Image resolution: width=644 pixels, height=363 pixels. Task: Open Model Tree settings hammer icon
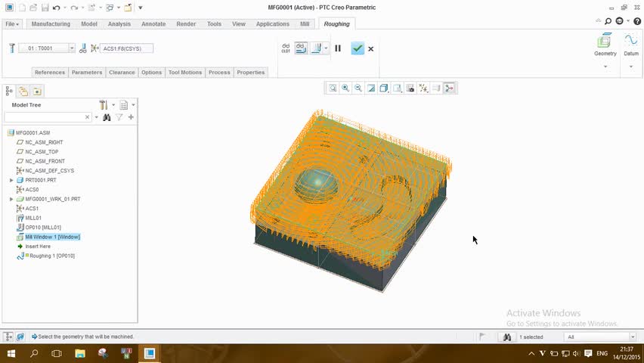(104, 105)
